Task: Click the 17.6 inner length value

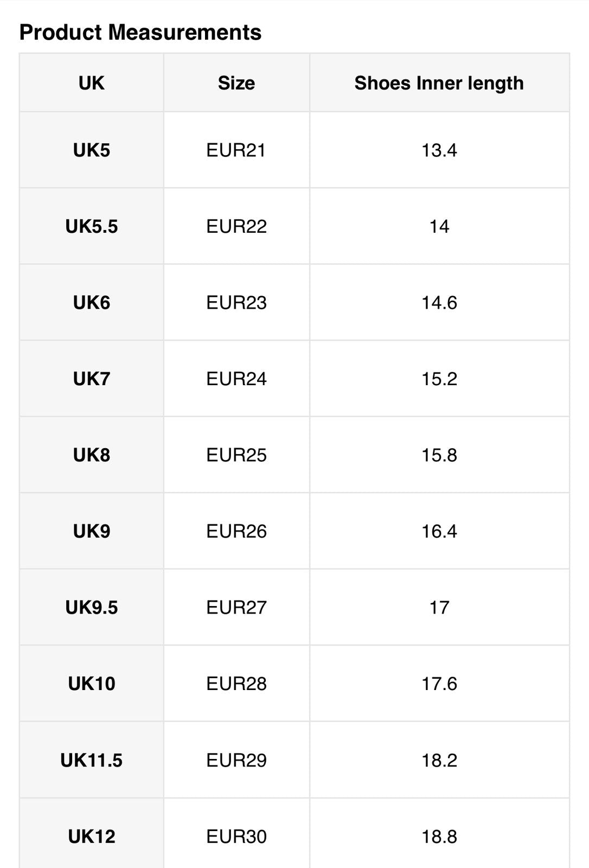Action: (x=439, y=684)
